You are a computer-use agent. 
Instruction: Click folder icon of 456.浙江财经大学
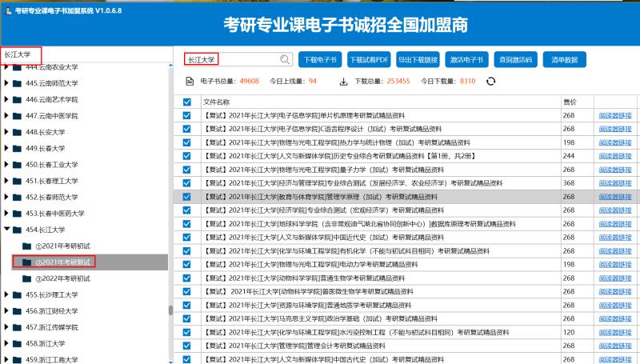(17, 311)
